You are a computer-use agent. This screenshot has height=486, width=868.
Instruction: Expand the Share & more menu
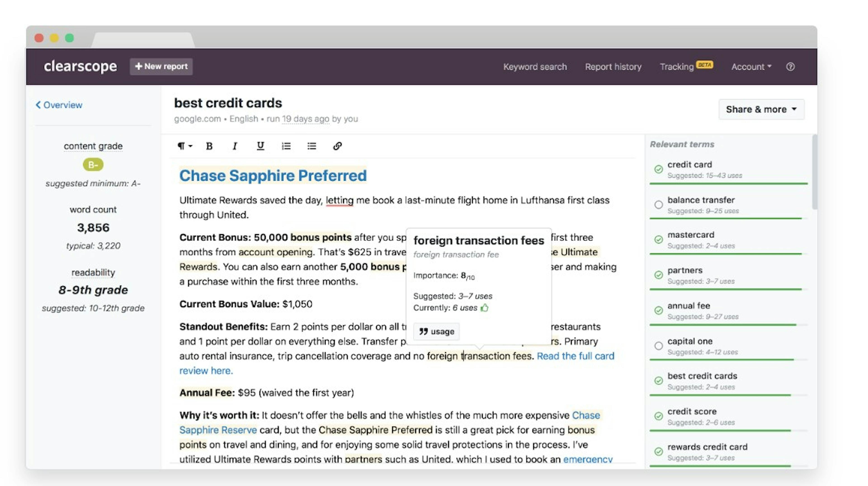tap(761, 109)
